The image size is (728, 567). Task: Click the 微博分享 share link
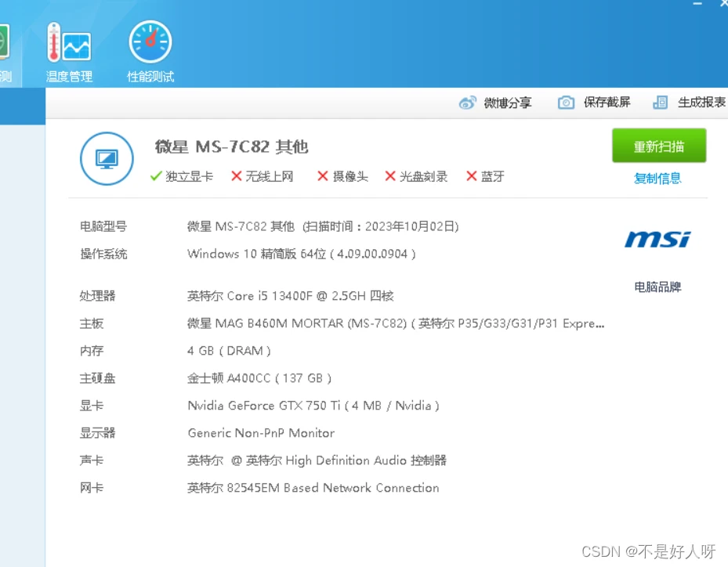[508, 103]
